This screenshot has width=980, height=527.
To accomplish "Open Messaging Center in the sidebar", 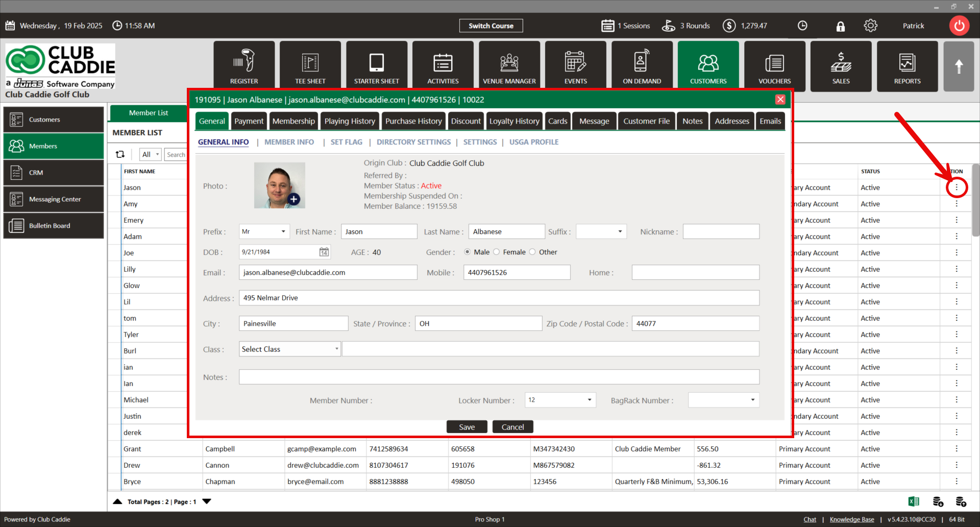I will 54,199.
